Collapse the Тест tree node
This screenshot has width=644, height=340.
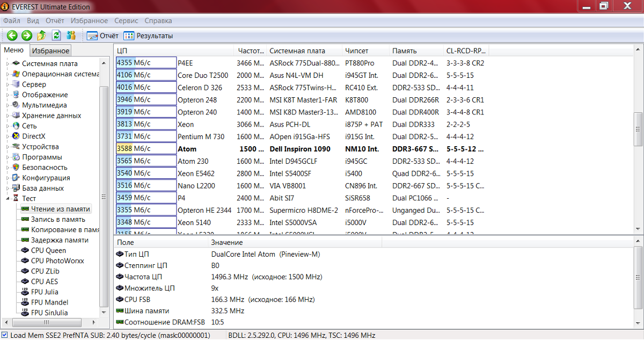[x=8, y=198]
